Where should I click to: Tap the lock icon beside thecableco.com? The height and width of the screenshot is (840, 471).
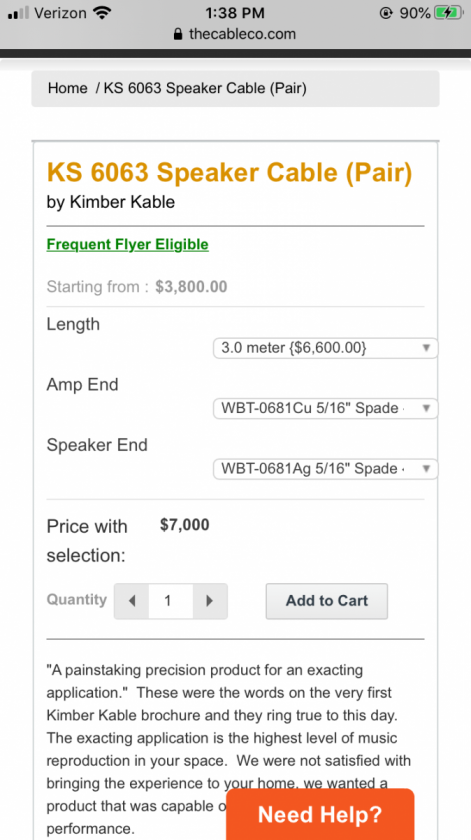(x=178, y=34)
